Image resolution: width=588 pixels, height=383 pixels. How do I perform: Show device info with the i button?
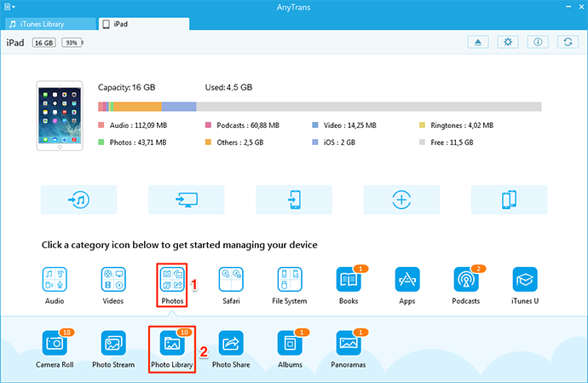[538, 42]
